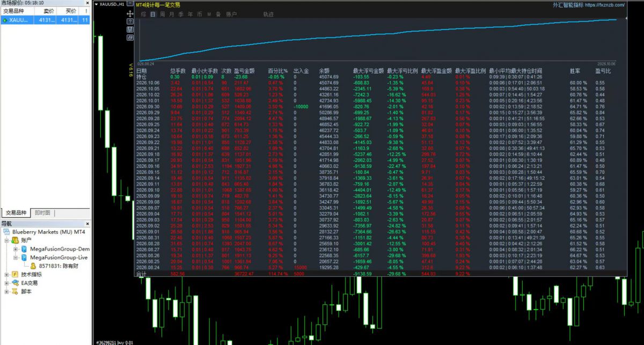Minimize the MT4 statistics panel
This screenshot has height=345, width=644.
pos(130,4)
